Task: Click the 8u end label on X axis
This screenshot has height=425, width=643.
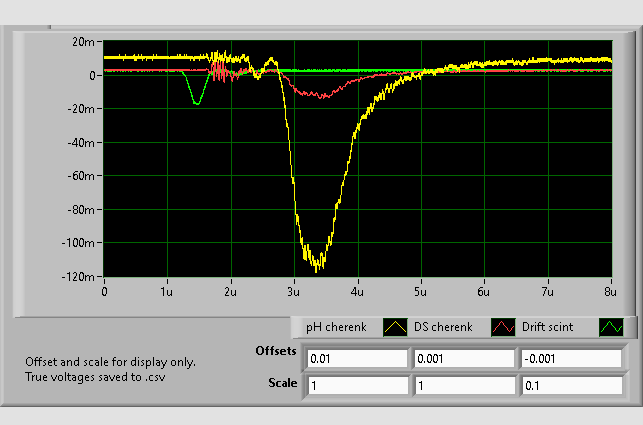Action: tap(609, 292)
